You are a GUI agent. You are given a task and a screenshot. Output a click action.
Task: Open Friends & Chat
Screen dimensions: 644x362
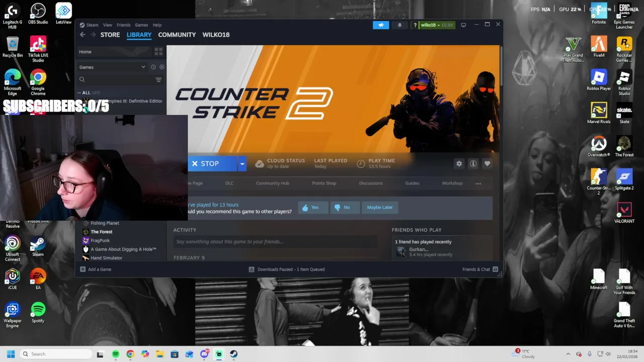(480, 269)
